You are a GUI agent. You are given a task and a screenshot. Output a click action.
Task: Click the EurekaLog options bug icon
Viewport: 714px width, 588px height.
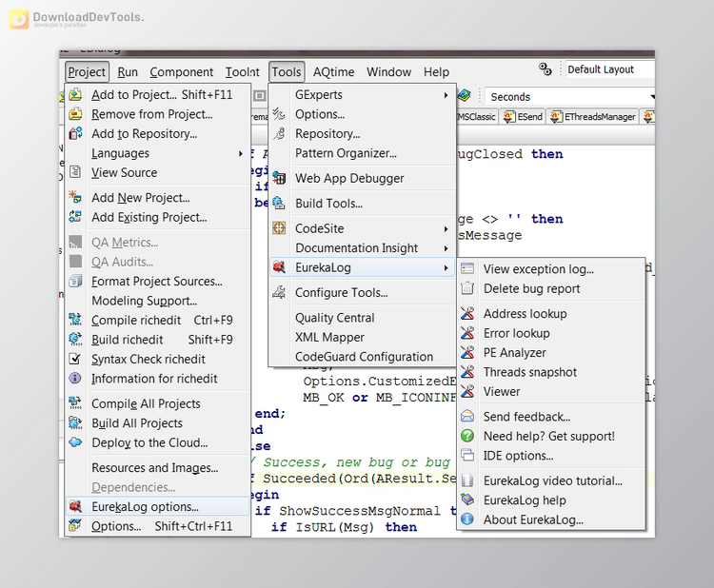75,506
